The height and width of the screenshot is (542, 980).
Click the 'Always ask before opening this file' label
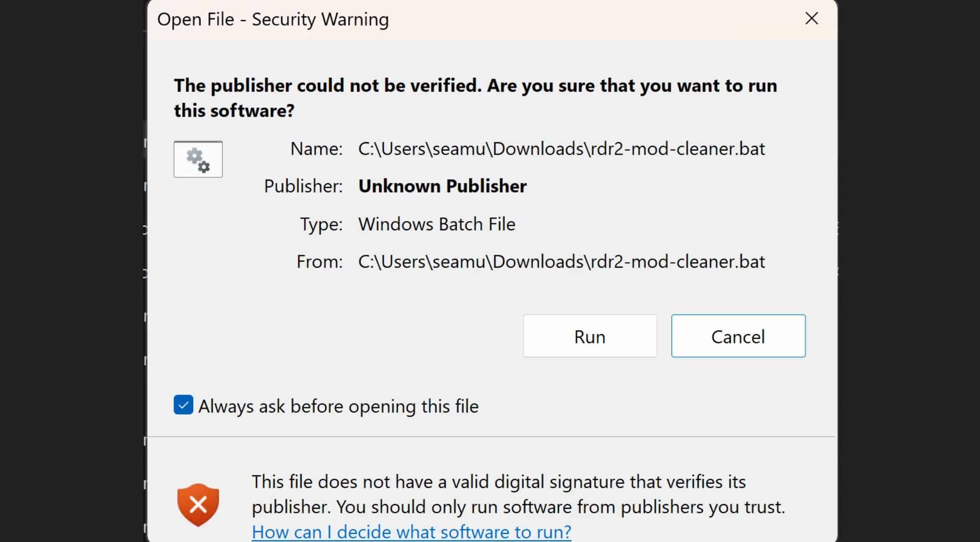click(x=339, y=406)
